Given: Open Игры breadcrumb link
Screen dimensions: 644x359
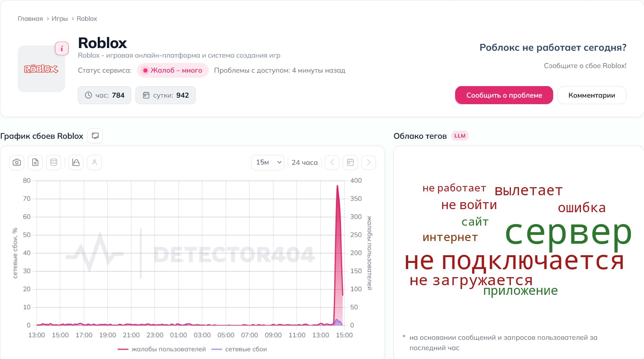Looking at the screenshot, I should 60,18.
